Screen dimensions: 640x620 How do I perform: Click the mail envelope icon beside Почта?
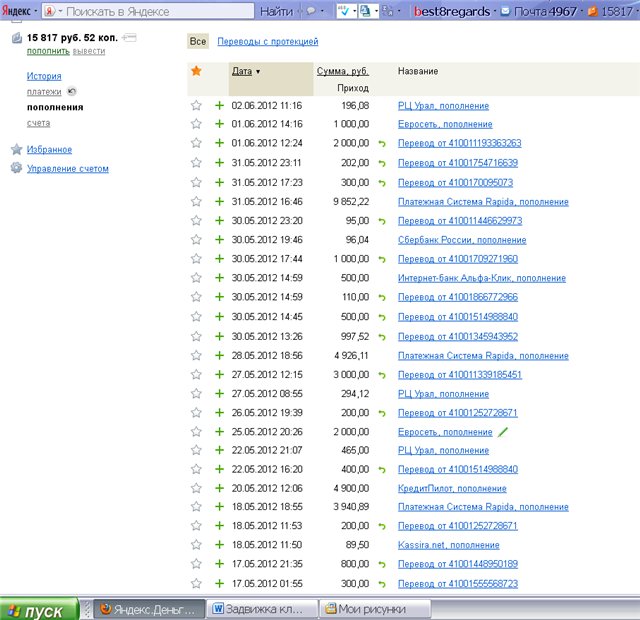coord(505,11)
